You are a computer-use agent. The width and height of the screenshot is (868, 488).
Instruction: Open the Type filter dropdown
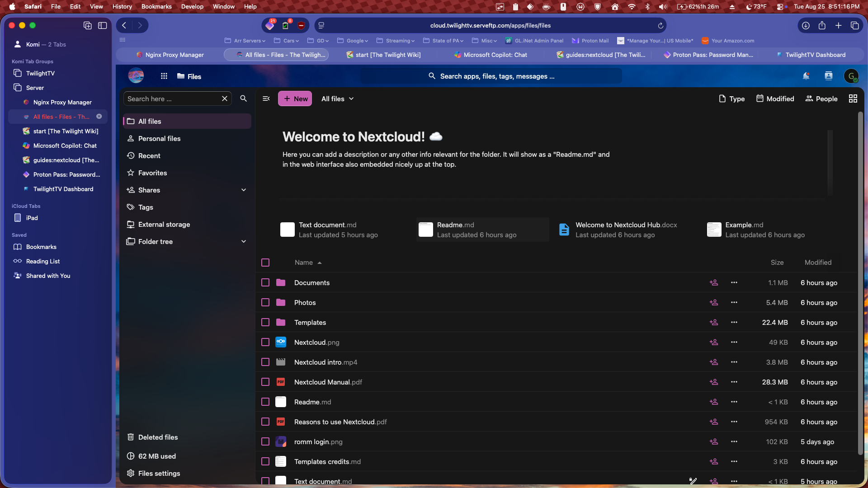pyautogui.click(x=731, y=99)
